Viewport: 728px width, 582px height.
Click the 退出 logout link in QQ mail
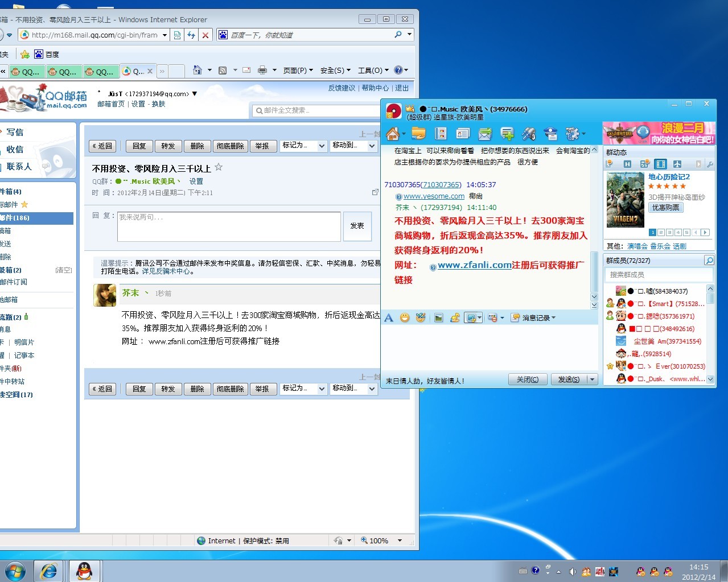pos(402,88)
